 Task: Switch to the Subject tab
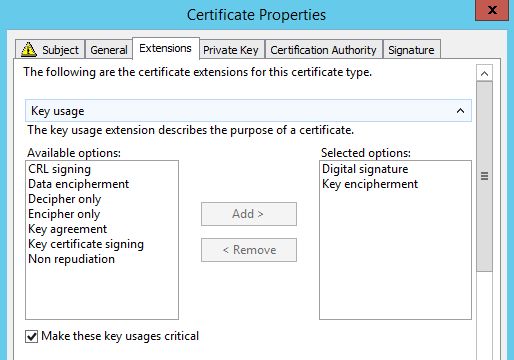coord(50,49)
